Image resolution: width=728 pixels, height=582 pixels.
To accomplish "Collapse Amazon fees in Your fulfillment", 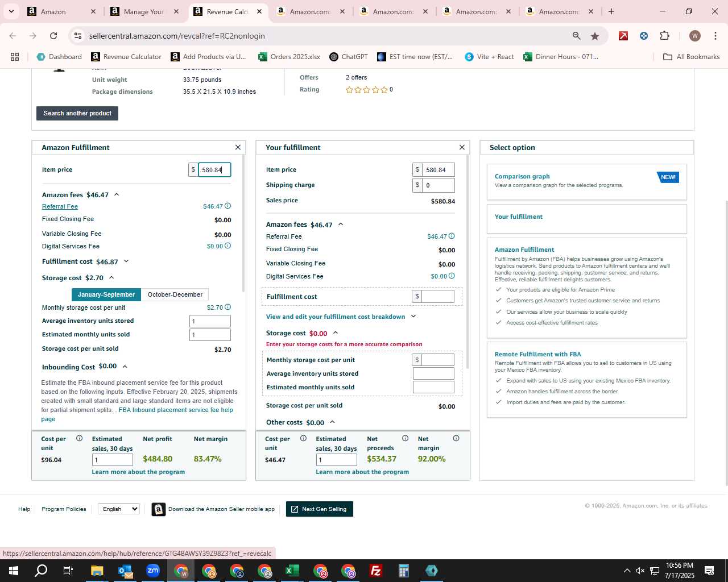I will [341, 225].
